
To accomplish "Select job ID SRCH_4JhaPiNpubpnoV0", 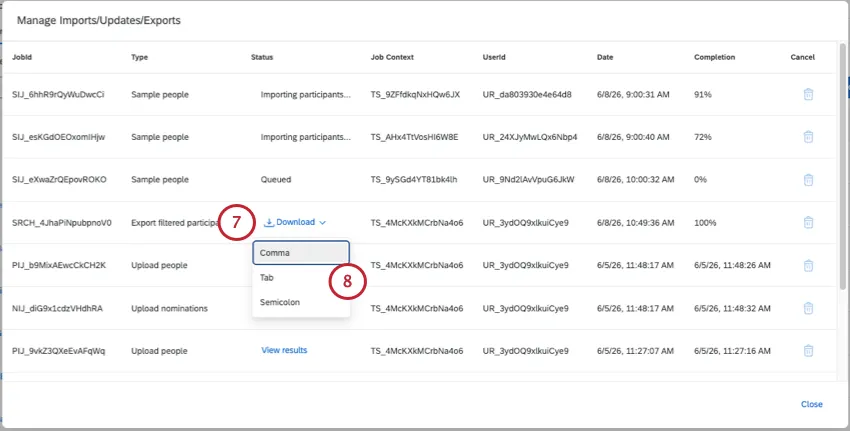I will [62, 222].
